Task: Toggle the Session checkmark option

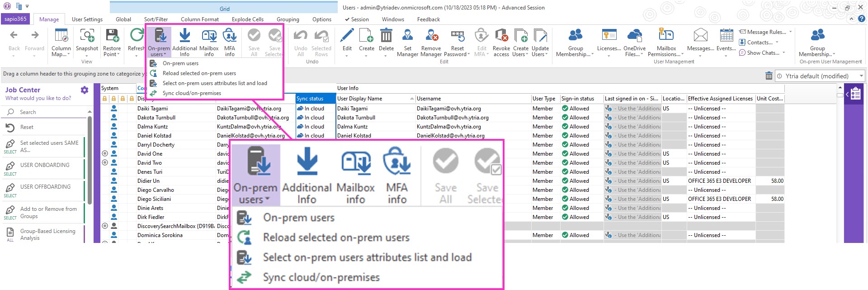Action: pyautogui.click(x=357, y=19)
